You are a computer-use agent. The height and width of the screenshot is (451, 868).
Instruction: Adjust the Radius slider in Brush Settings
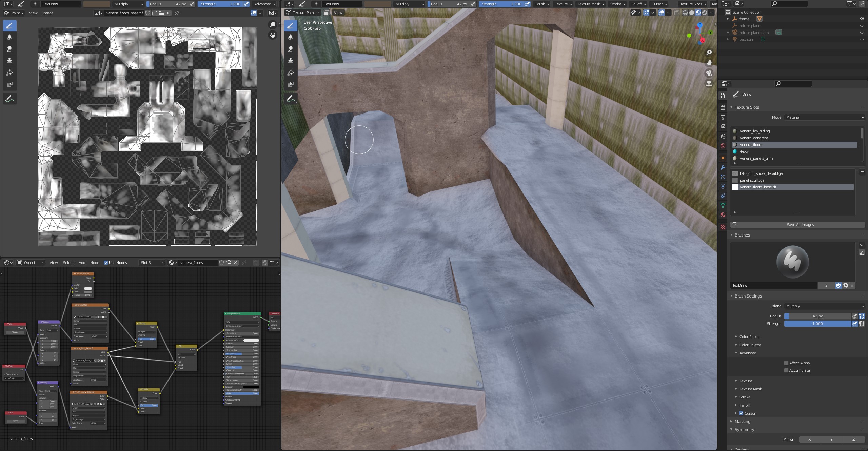(817, 316)
